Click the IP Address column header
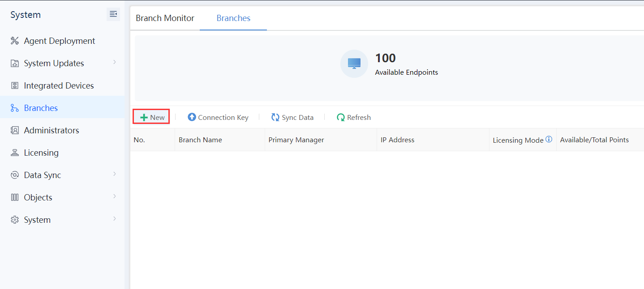This screenshot has width=644, height=289. click(397, 140)
